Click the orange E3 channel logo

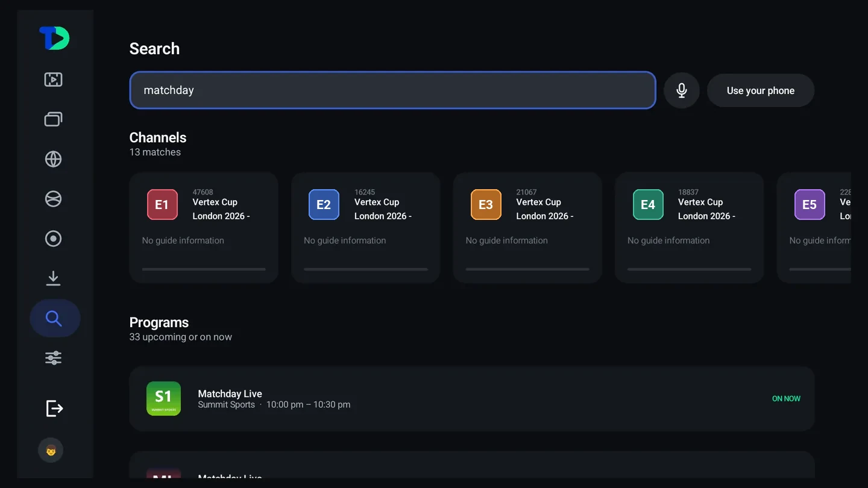(486, 205)
